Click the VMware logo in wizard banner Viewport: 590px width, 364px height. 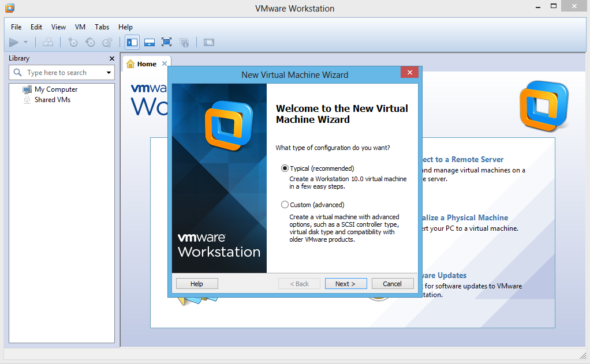[x=229, y=126]
